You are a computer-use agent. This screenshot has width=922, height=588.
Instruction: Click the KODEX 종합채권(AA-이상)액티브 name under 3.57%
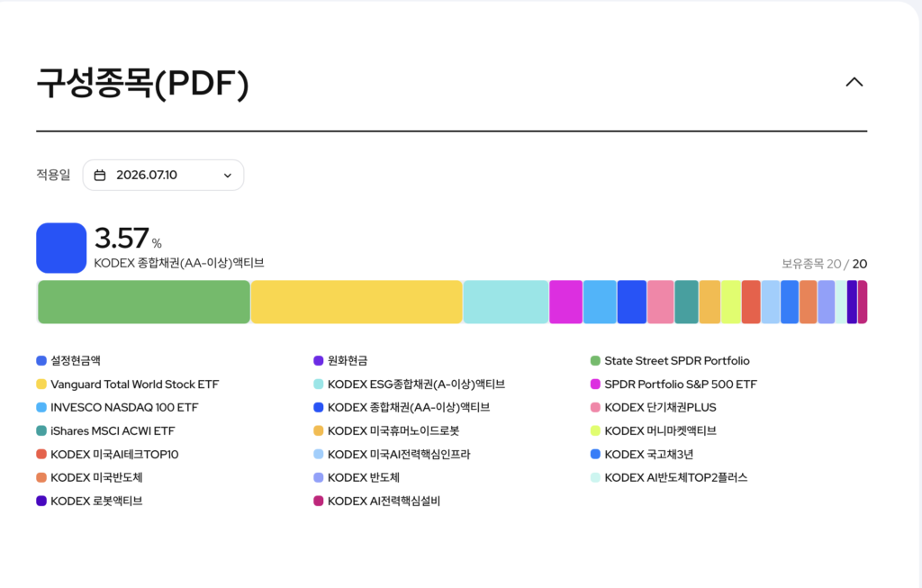coord(179,263)
